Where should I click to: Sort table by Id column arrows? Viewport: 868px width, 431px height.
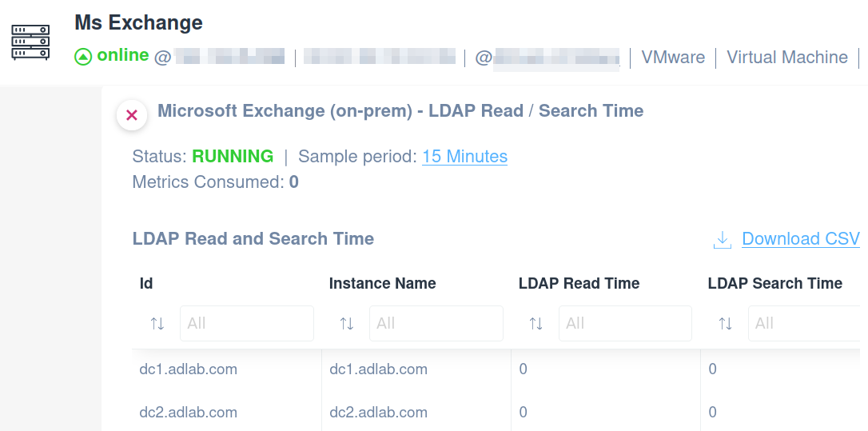(157, 324)
